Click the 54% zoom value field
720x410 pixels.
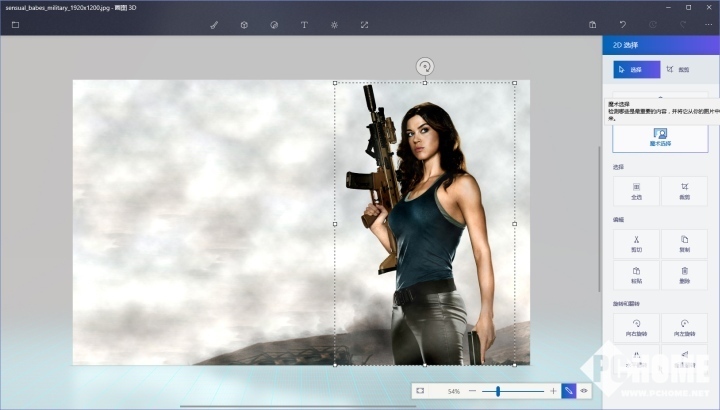point(454,391)
